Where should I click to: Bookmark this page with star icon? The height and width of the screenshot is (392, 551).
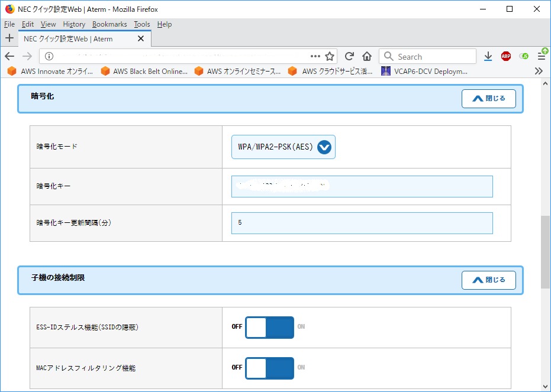click(x=330, y=56)
